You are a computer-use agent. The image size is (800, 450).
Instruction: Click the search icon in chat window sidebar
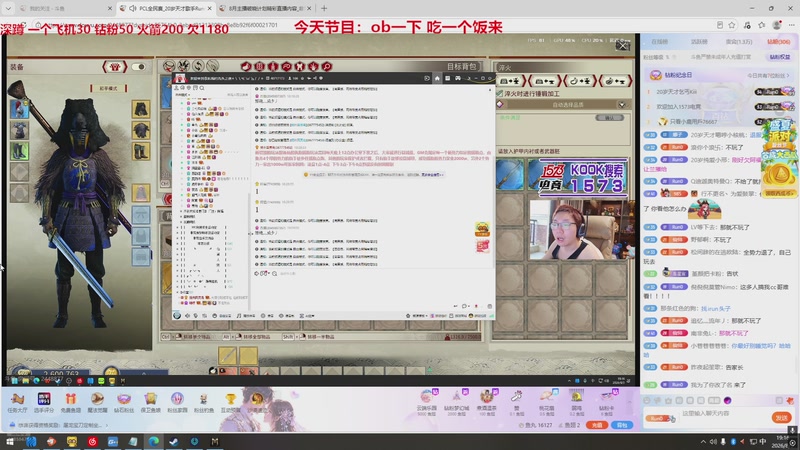[202, 88]
